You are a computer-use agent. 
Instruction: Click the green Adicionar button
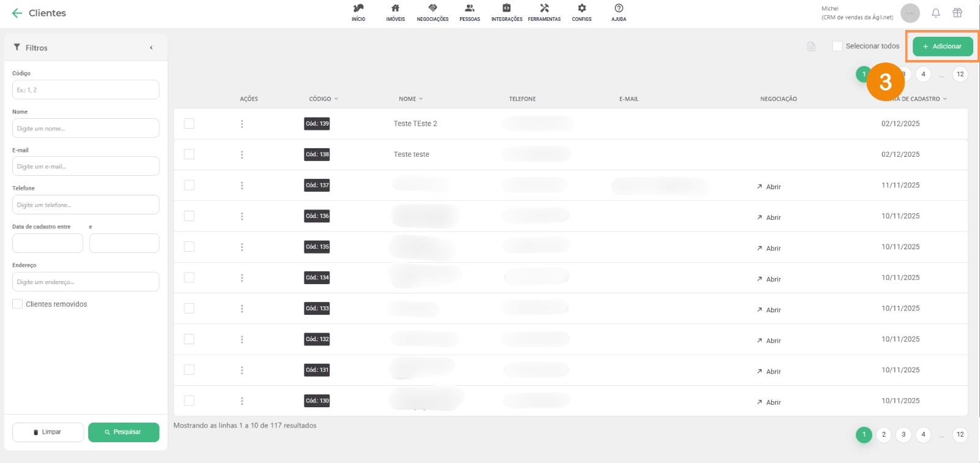tap(942, 47)
